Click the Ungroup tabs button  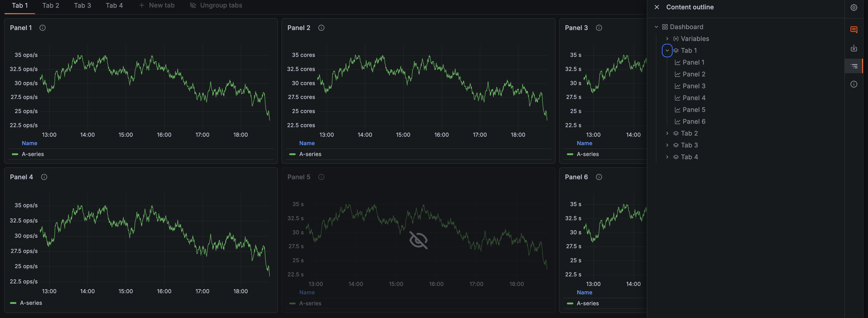coord(216,6)
